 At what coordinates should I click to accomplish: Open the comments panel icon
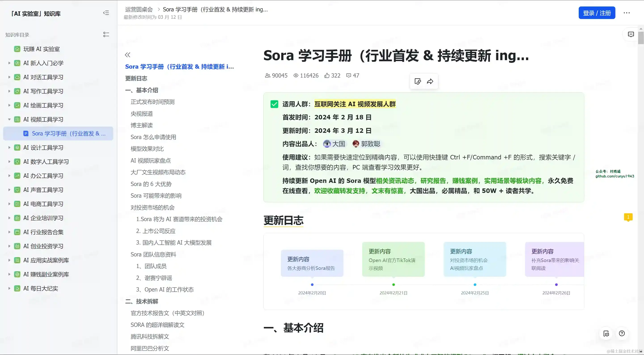tap(631, 34)
